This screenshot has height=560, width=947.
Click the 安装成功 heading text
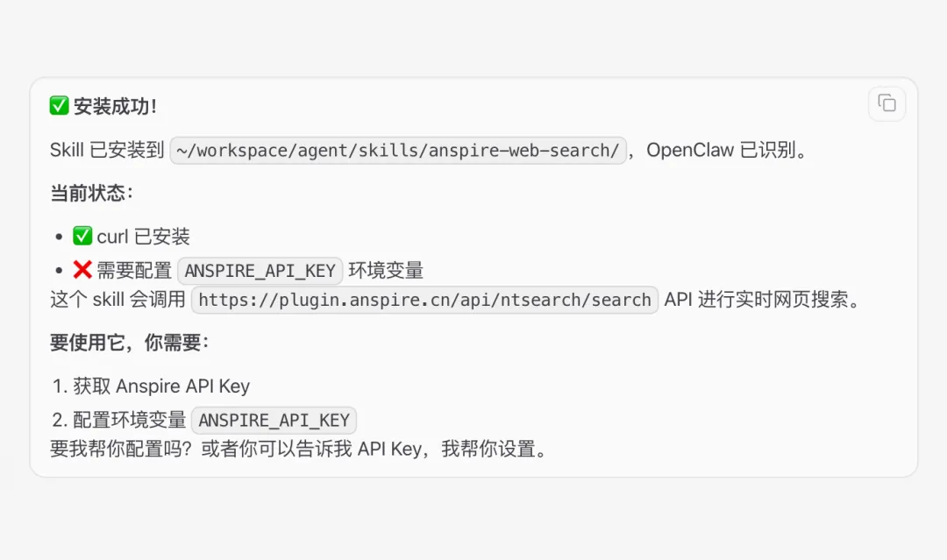(x=115, y=106)
